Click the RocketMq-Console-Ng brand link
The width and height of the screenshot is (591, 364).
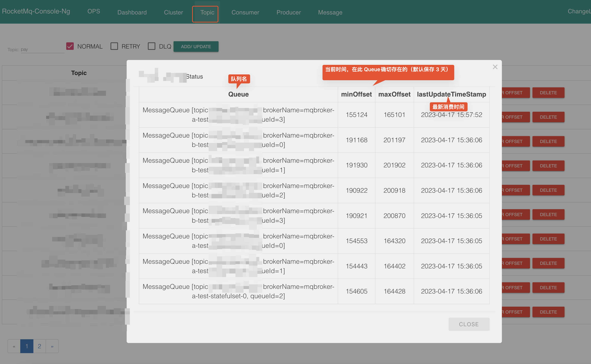pos(36,11)
